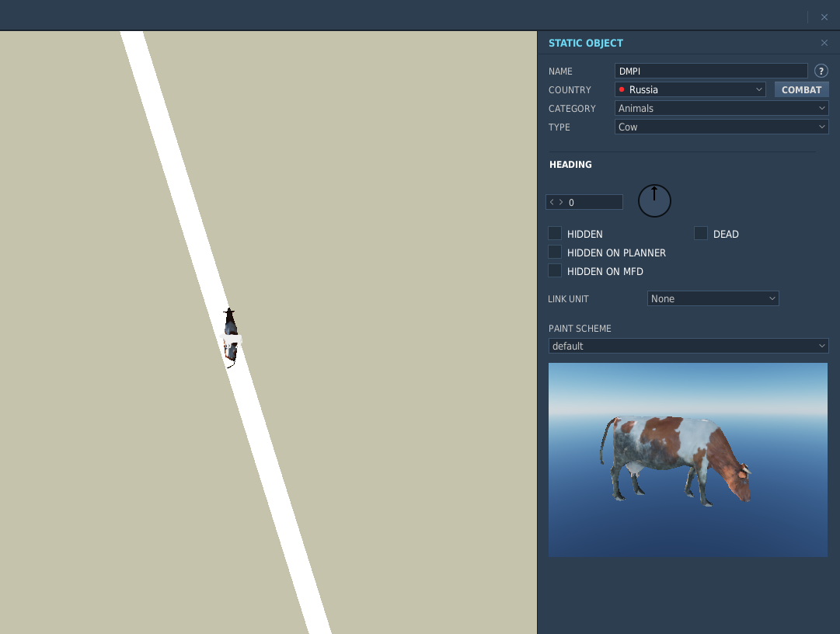
Task: Click the cow object on the map
Action: (x=231, y=337)
